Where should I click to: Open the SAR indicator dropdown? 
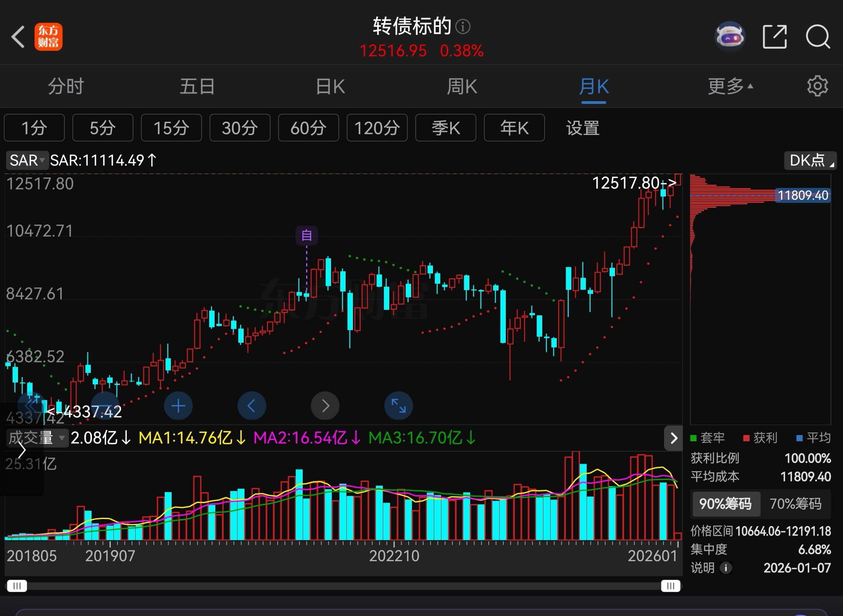coord(27,160)
